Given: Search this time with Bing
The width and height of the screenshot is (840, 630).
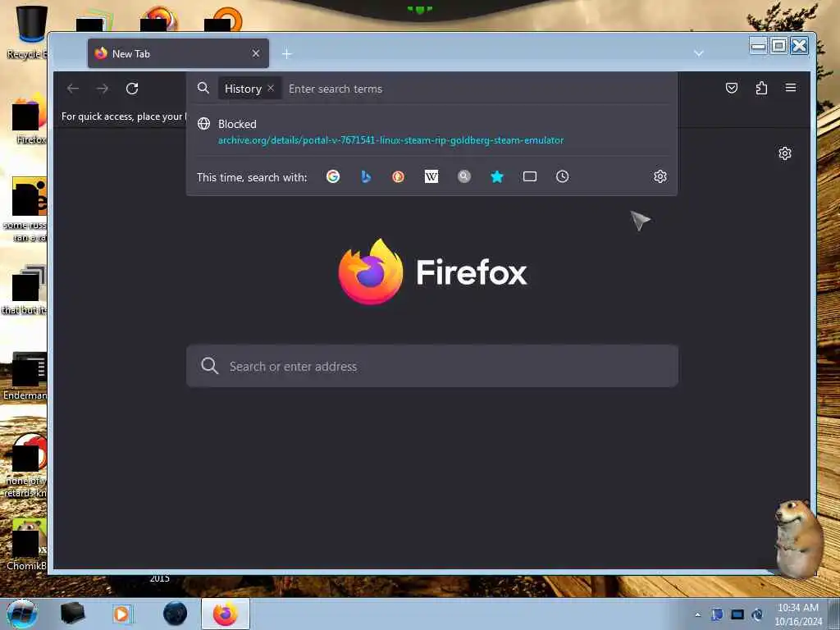Looking at the screenshot, I should click(x=366, y=176).
